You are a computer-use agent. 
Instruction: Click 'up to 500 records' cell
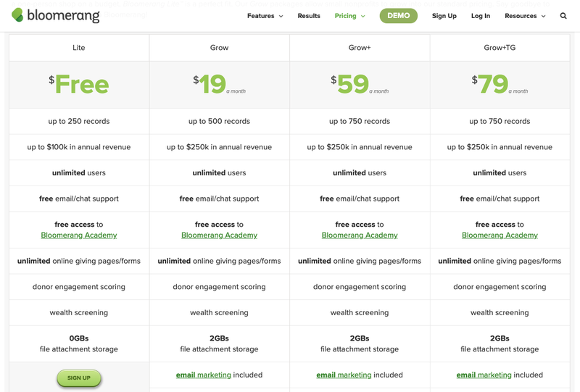click(x=219, y=121)
